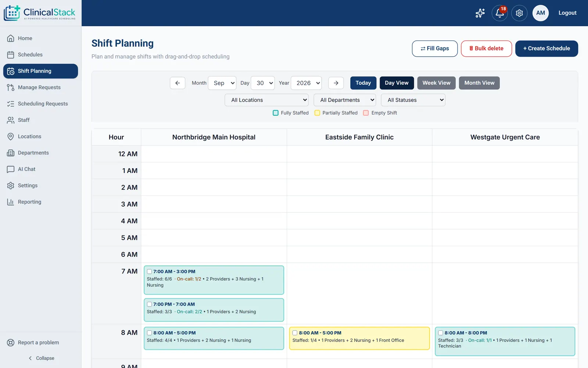Click the Fill Gaps button
This screenshot has width=588, height=368.
435,49
